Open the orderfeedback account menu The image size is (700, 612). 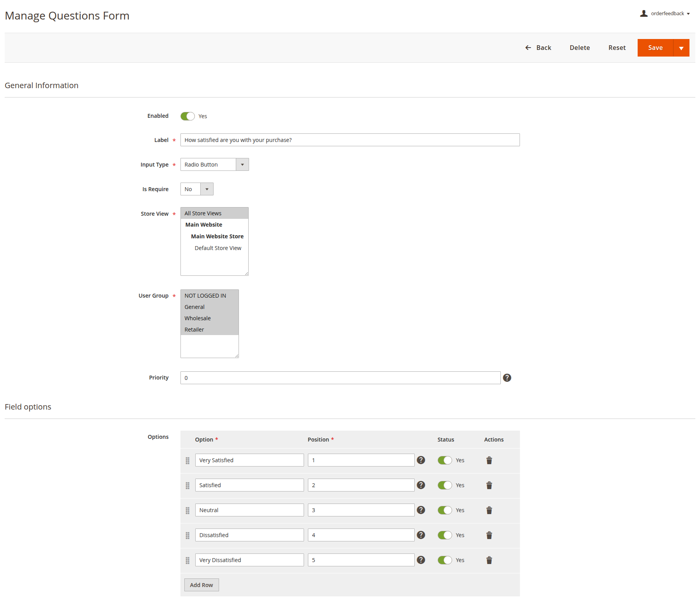pyautogui.click(x=665, y=14)
